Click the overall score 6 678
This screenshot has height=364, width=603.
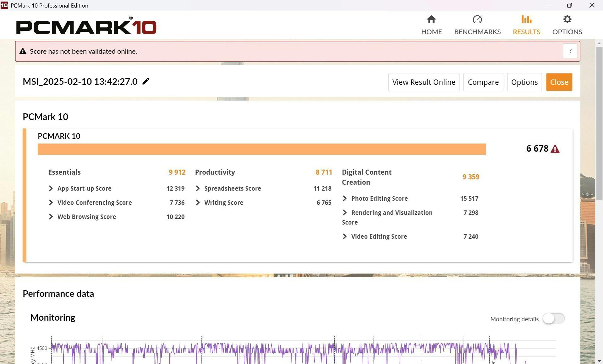tap(537, 149)
